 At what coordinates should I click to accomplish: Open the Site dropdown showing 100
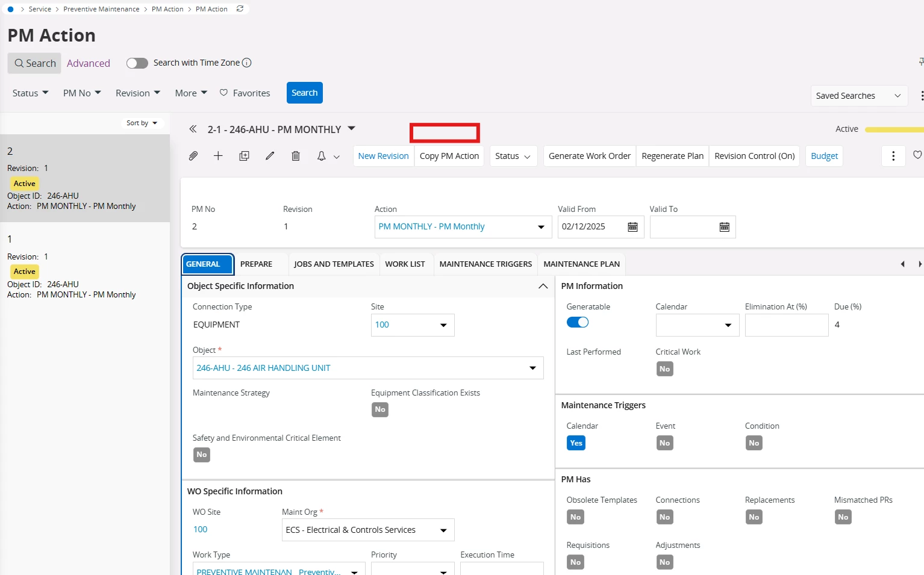tap(443, 325)
